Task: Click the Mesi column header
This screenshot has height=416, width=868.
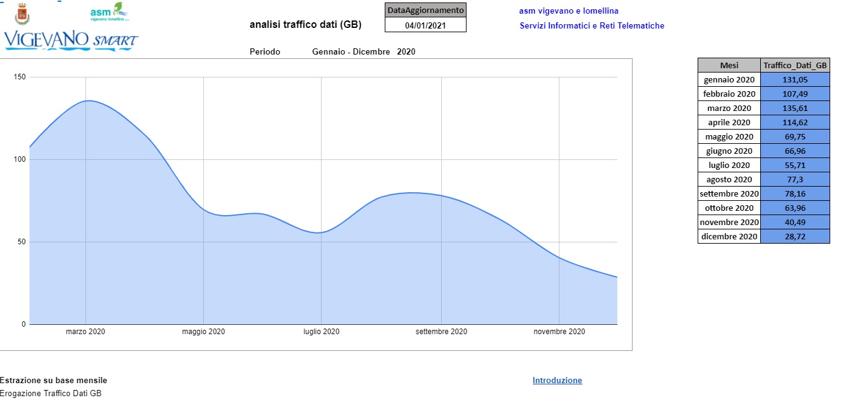Action: pyautogui.click(x=729, y=65)
